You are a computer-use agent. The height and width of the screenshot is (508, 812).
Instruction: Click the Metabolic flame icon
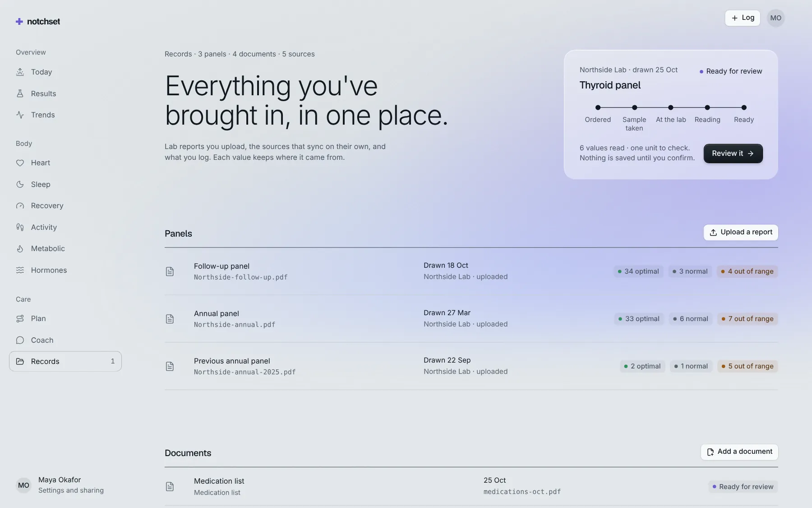pyautogui.click(x=20, y=248)
